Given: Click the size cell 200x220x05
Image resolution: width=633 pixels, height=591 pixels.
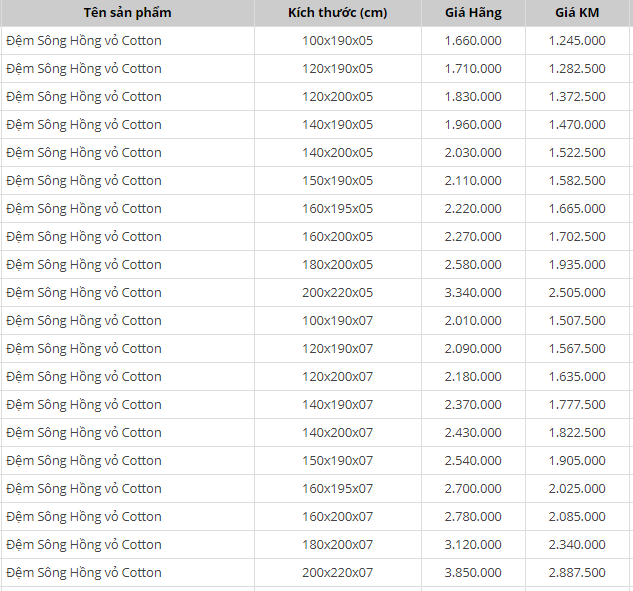Looking at the screenshot, I should coord(337,293).
